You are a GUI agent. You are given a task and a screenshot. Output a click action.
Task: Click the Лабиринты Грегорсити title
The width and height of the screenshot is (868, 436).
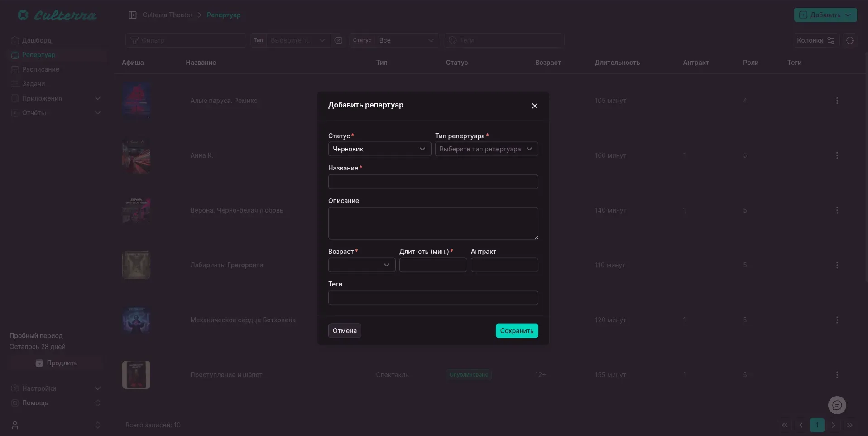(x=226, y=265)
